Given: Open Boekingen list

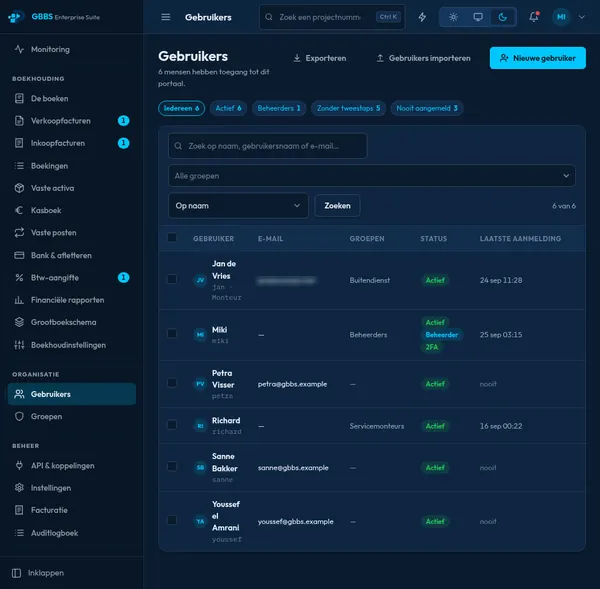Looking at the screenshot, I should tap(72, 166).
